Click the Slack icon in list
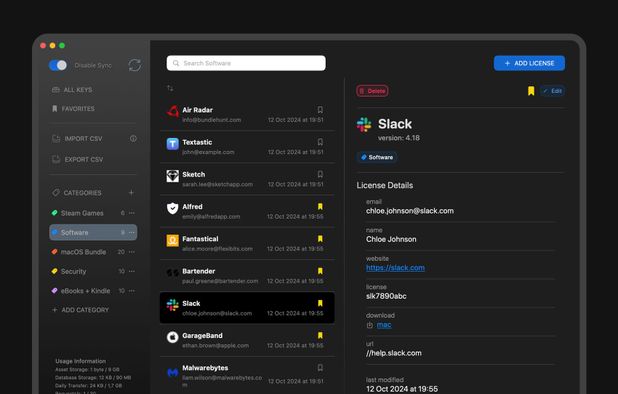The image size is (618, 394). coord(172,305)
